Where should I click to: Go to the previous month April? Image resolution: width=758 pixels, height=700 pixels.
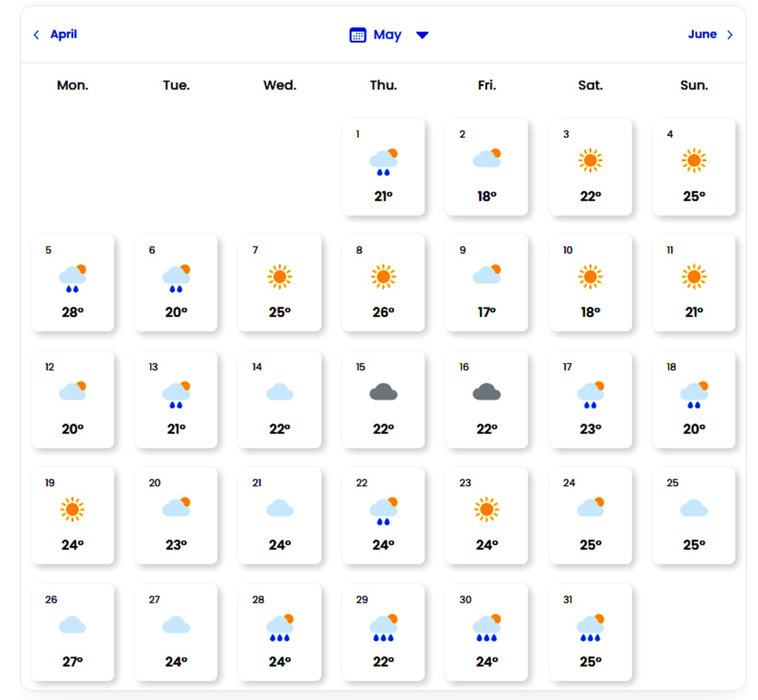(x=63, y=35)
